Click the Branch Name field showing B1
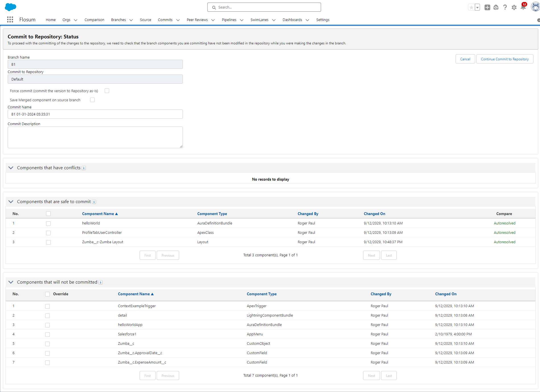This screenshot has height=392, width=540. pyautogui.click(x=95, y=64)
